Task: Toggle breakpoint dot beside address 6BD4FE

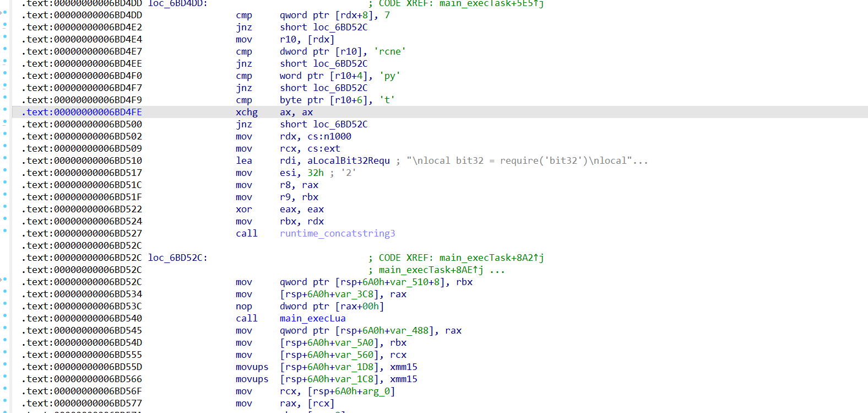Action: [x=5, y=110]
